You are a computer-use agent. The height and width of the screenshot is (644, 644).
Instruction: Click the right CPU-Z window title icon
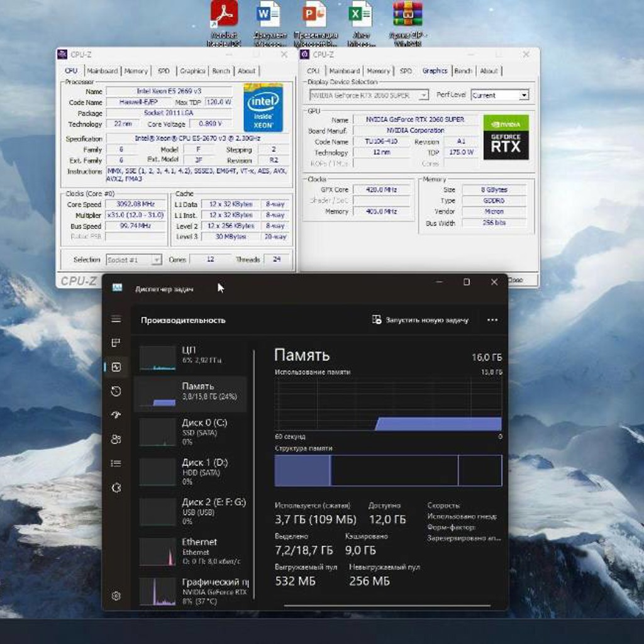tap(305, 54)
